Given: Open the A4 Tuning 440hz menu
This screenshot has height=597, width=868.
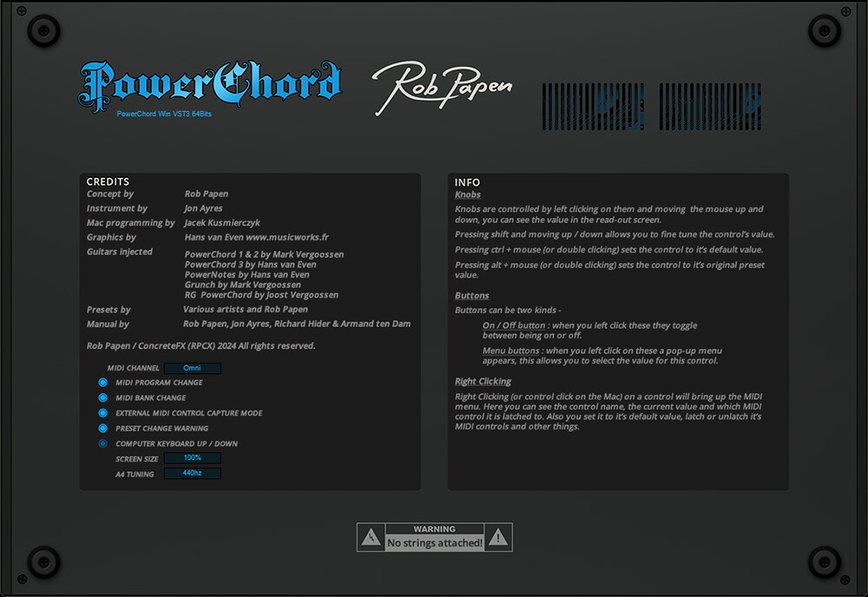Looking at the screenshot, I should pyautogui.click(x=192, y=473).
